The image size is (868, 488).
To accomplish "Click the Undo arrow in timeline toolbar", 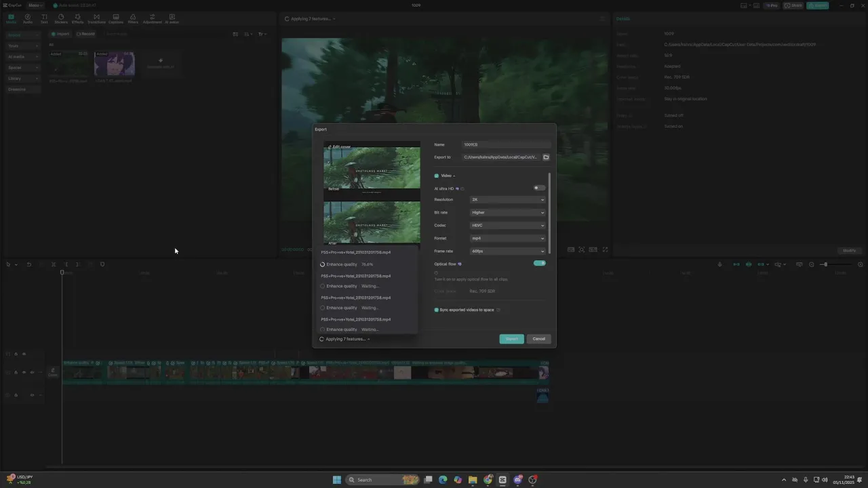I will pos(29,264).
